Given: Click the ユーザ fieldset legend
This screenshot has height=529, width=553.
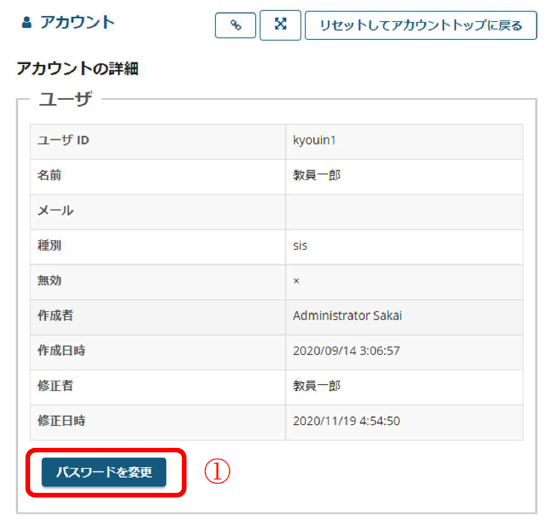Looking at the screenshot, I should pos(66,99).
